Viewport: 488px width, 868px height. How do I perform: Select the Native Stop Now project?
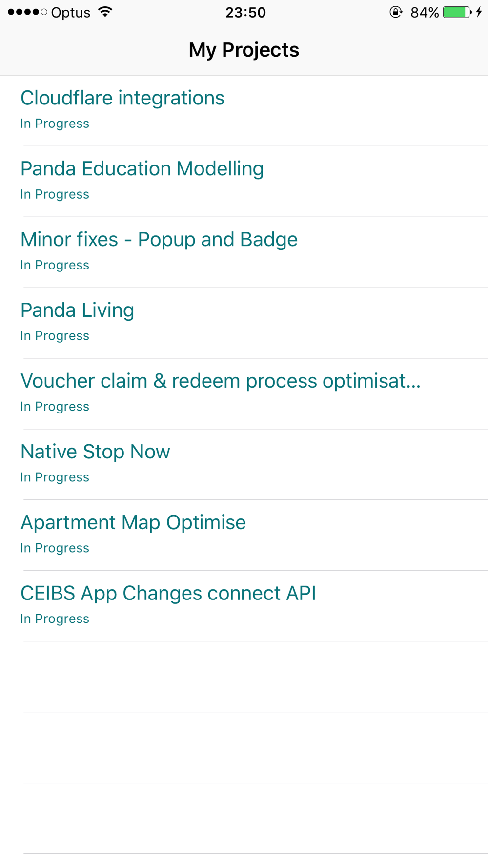[x=244, y=465]
